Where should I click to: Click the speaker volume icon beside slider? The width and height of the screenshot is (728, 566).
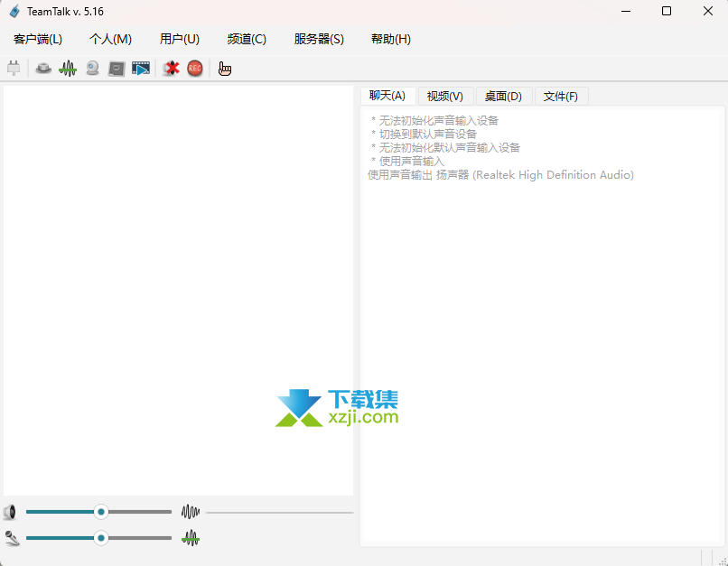point(10,512)
